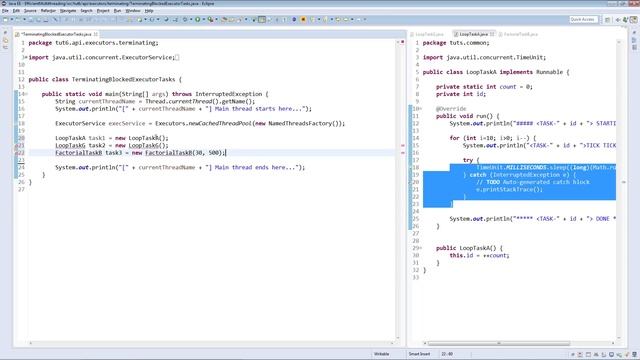The image size is (640, 360).
Task: Expand the folded imports at line 3
Action: 26,58
